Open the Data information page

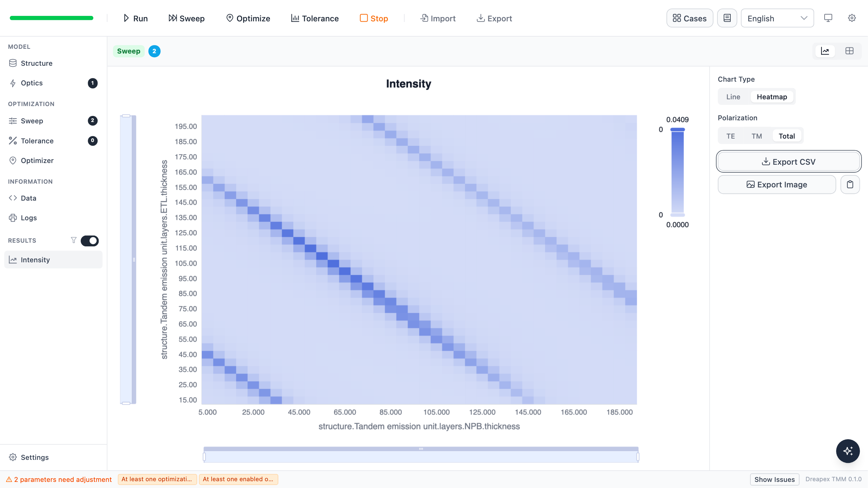click(x=53, y=198)
